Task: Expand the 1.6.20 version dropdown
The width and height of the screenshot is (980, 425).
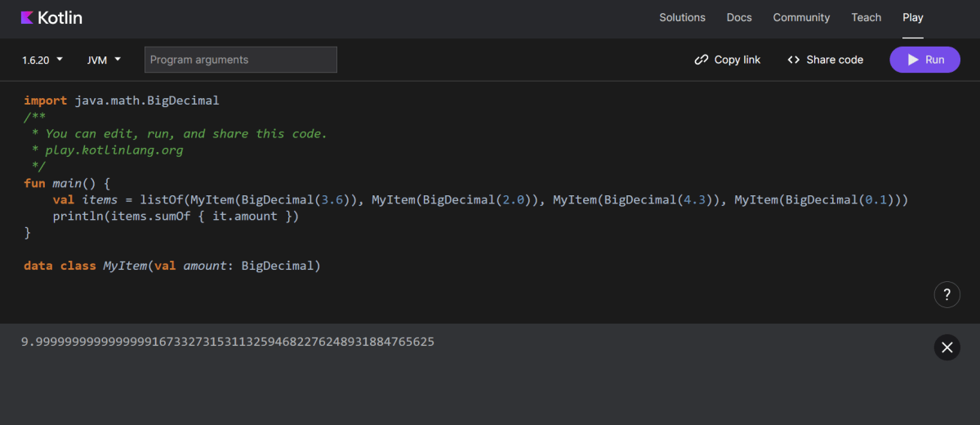Action: tap(42, 60)
